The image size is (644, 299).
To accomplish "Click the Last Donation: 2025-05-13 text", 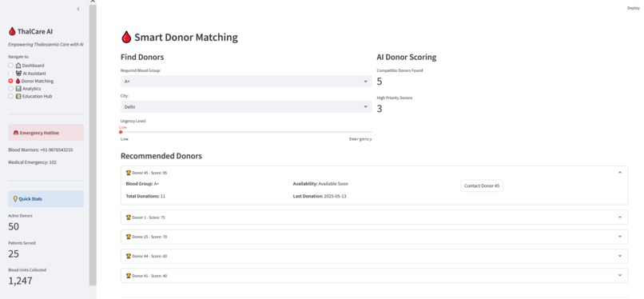I will 320,197.
